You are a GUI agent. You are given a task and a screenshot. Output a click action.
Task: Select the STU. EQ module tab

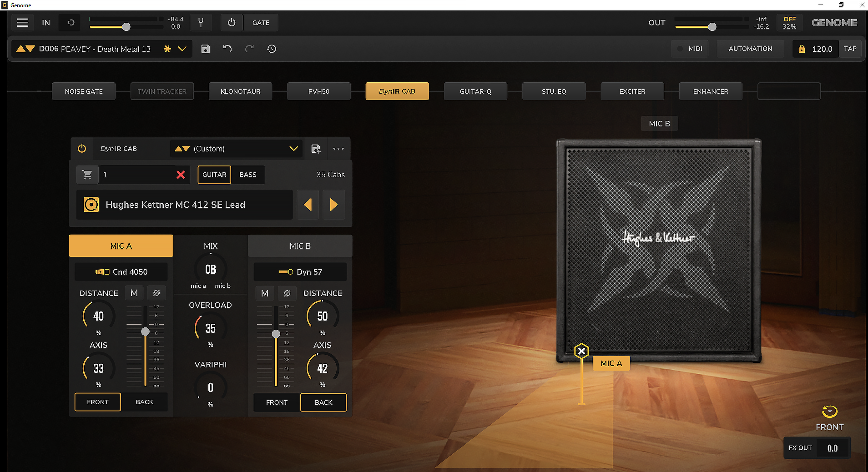coord(554,91)
